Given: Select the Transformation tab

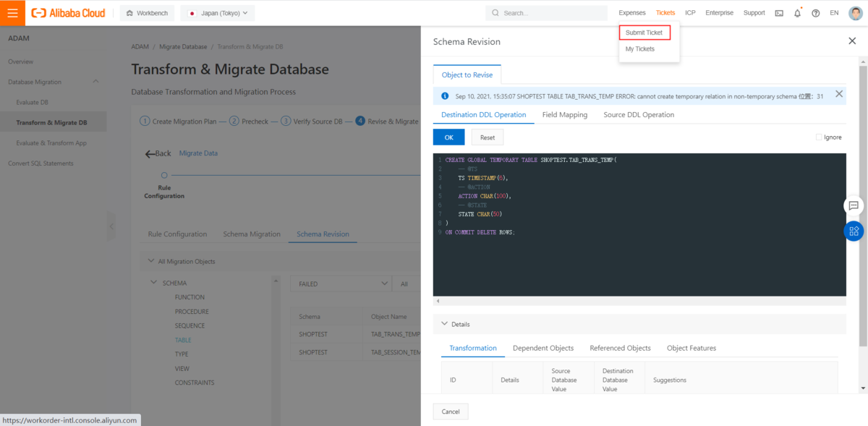Looking at the screenshot, I should click(x=473, y=348).
